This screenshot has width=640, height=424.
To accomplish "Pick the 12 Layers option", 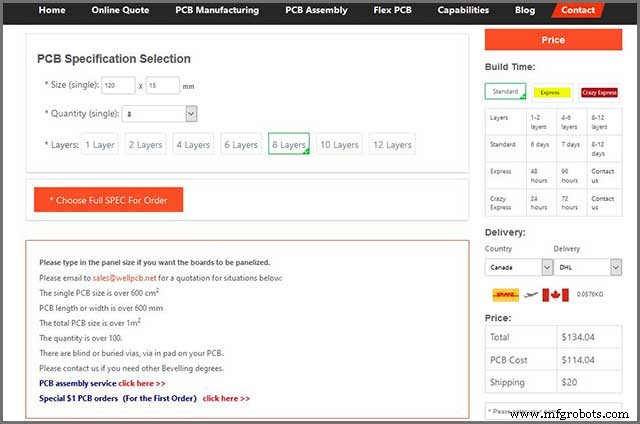I will click(393, 145).
